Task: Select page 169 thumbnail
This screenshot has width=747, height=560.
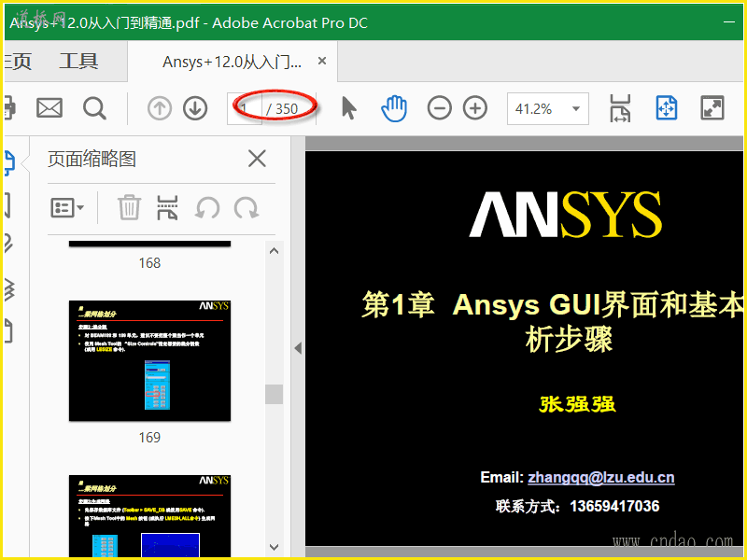Action: pos(149,361)
